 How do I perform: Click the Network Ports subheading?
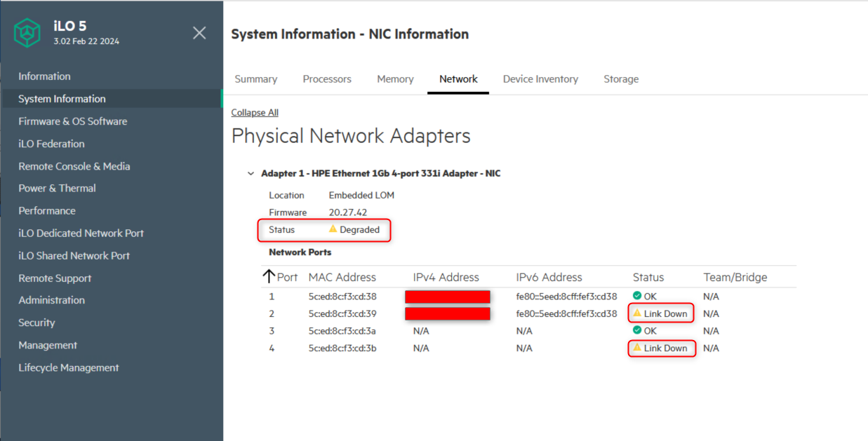[x=300, y=252]
